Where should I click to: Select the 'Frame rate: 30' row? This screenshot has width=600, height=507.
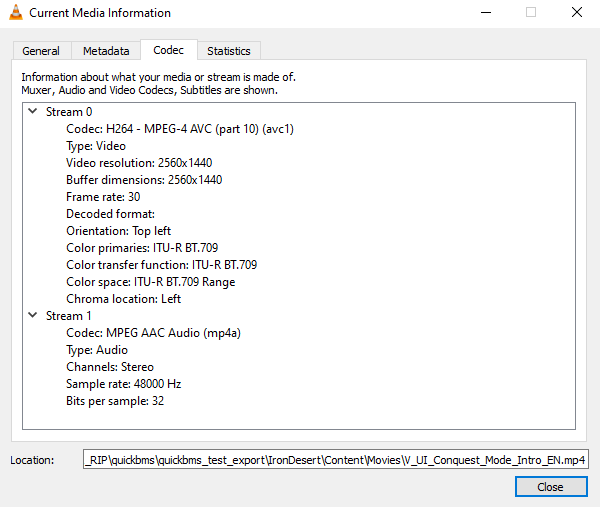[103, 197]
